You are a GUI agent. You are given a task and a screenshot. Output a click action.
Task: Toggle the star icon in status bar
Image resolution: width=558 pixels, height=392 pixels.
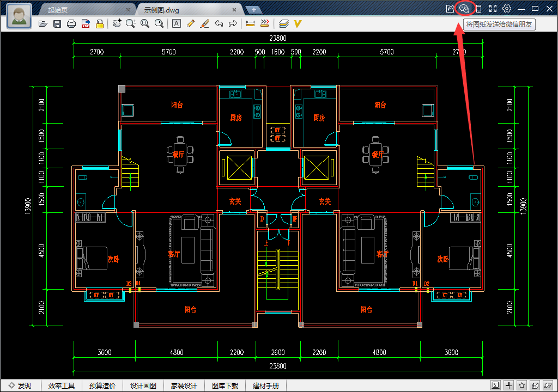click(x=522, y=385)
